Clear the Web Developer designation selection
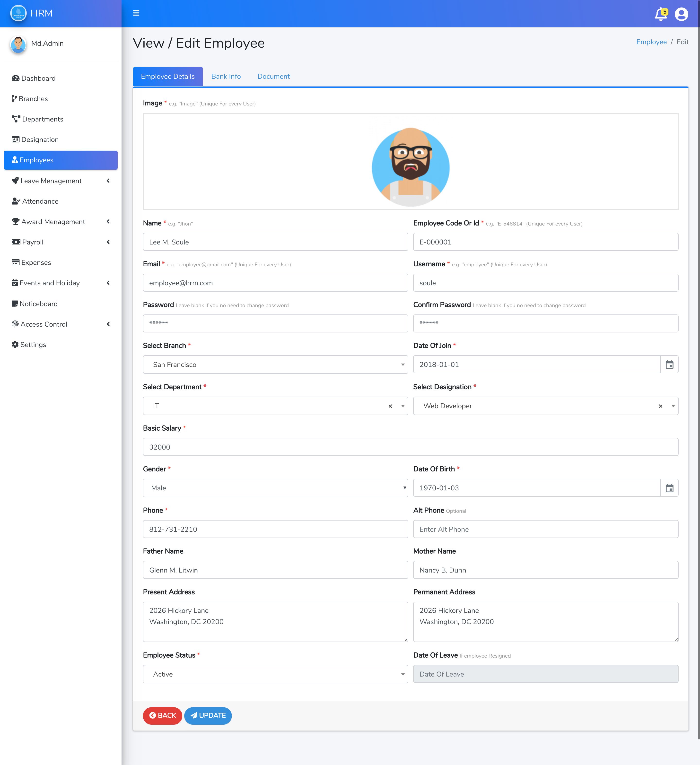This screenshot has width=700, height=765. (660, 406)
